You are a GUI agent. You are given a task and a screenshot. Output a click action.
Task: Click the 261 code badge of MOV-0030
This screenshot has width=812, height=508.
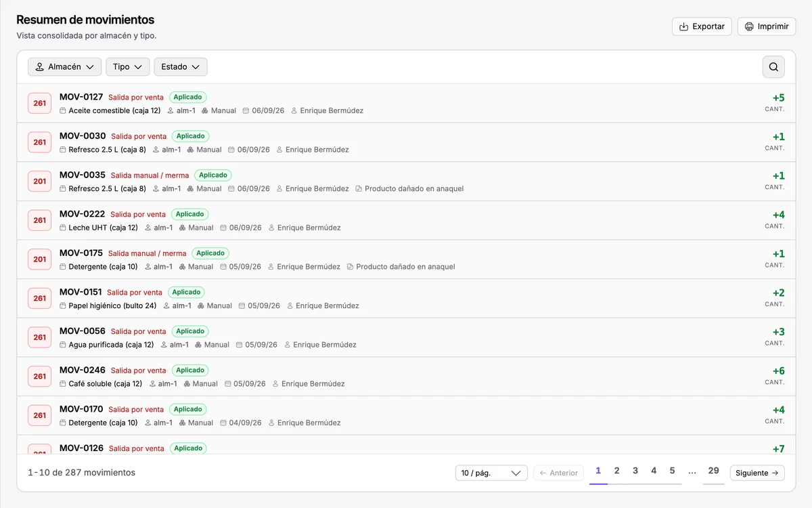click(40, 142)
